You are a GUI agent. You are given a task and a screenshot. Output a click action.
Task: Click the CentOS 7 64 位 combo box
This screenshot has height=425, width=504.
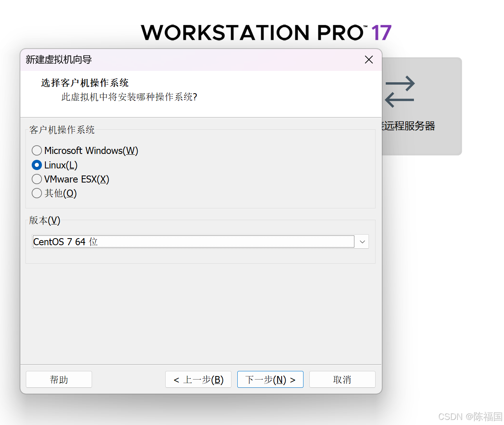(201, 242)
